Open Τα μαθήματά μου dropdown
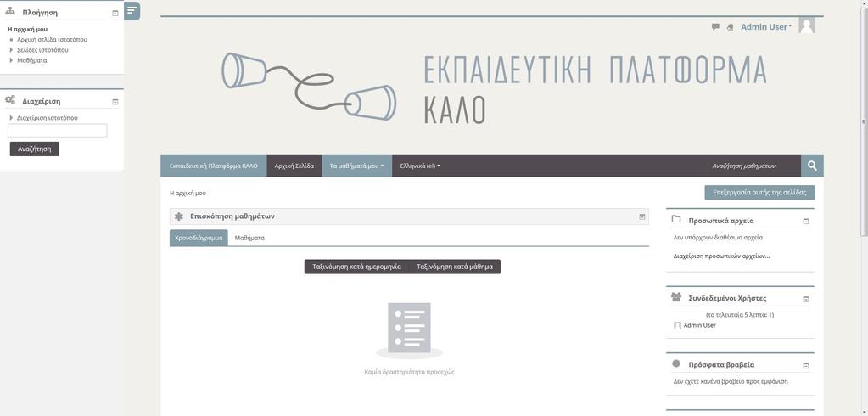This screenshot has height=416, width=868. (x=357, y=166)
